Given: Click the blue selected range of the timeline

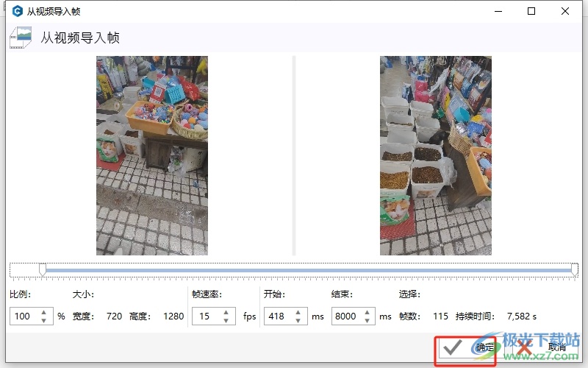Looking at the screenshot, I should point(308,270).
